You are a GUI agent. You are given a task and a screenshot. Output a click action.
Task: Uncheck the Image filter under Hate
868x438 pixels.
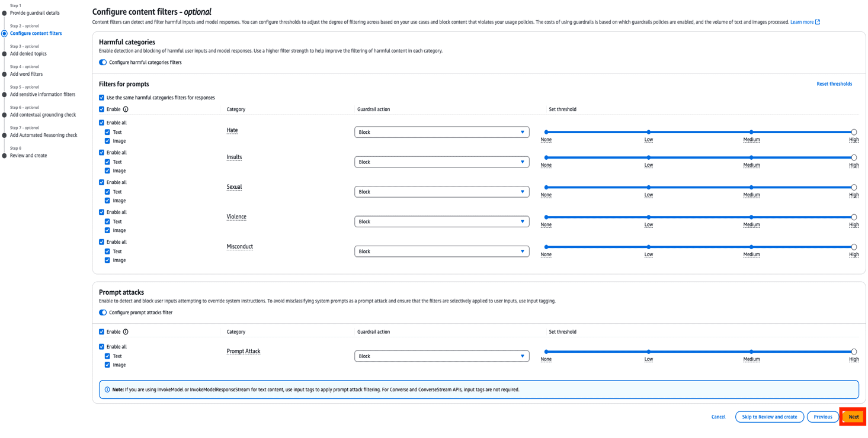click(x=108, y=141)
